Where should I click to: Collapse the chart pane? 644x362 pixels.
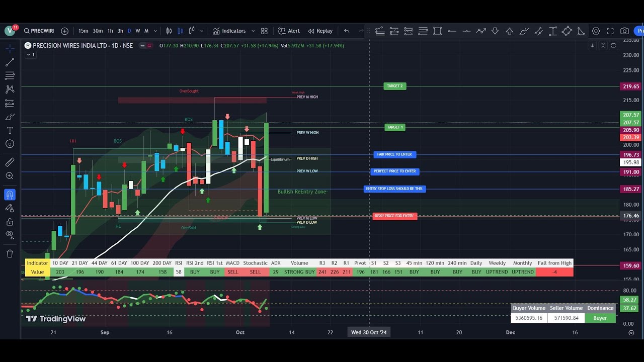pos(603,45)
